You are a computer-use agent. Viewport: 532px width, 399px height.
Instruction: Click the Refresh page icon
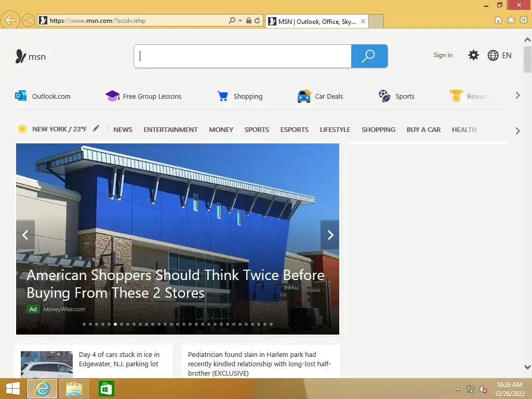coord(258,20)
